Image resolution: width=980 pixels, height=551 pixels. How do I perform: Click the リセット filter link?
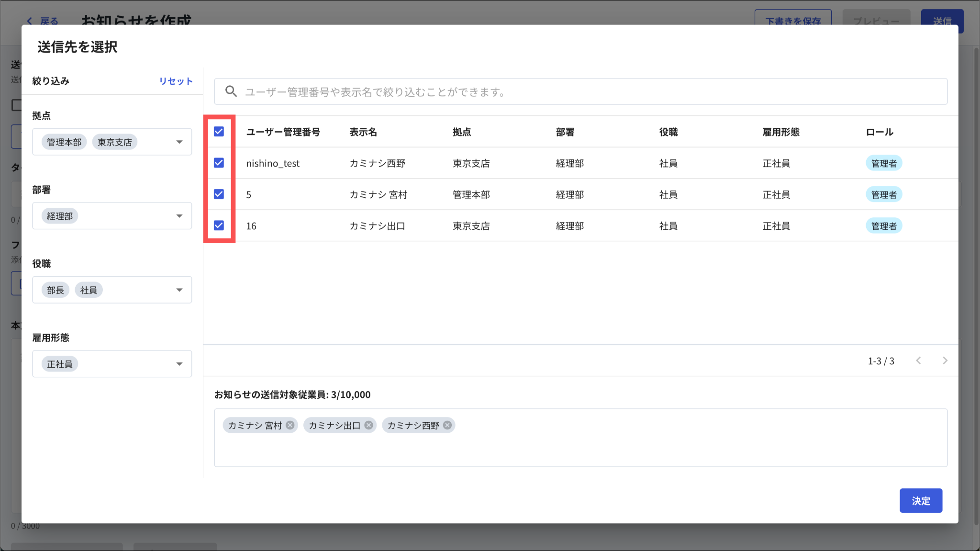pos(176,81)
